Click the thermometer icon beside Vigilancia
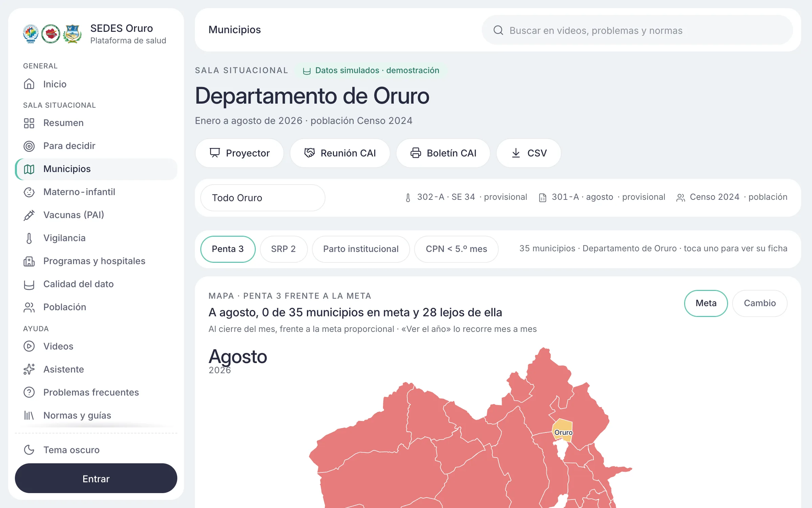 pyautogui.click(x=29, y=238)
